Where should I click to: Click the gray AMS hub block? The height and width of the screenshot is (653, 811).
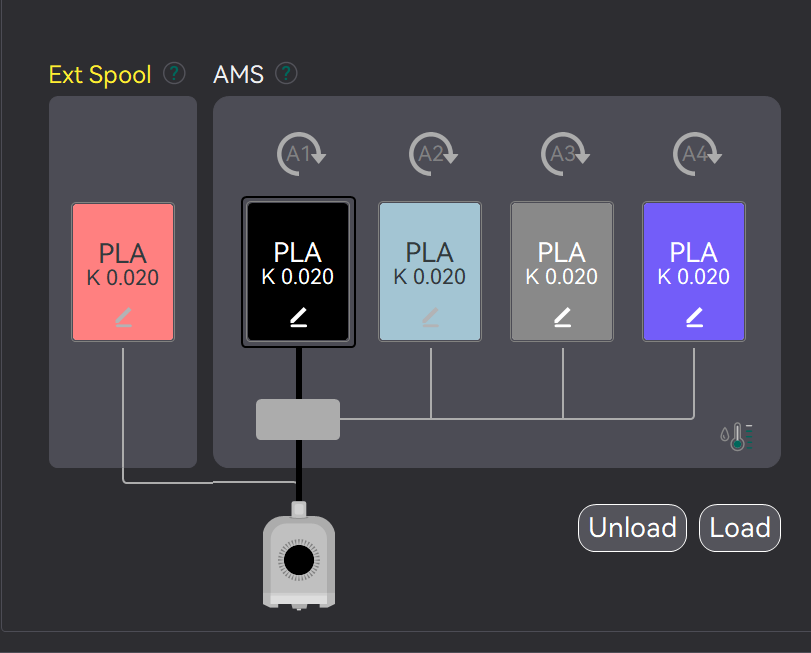pos(298,419)
